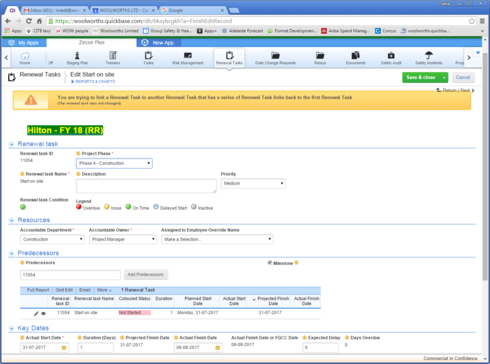The image size is (490, 364).
Task: Click the pencil edit icon for task 11054
Action: click(x=36, y=313)
